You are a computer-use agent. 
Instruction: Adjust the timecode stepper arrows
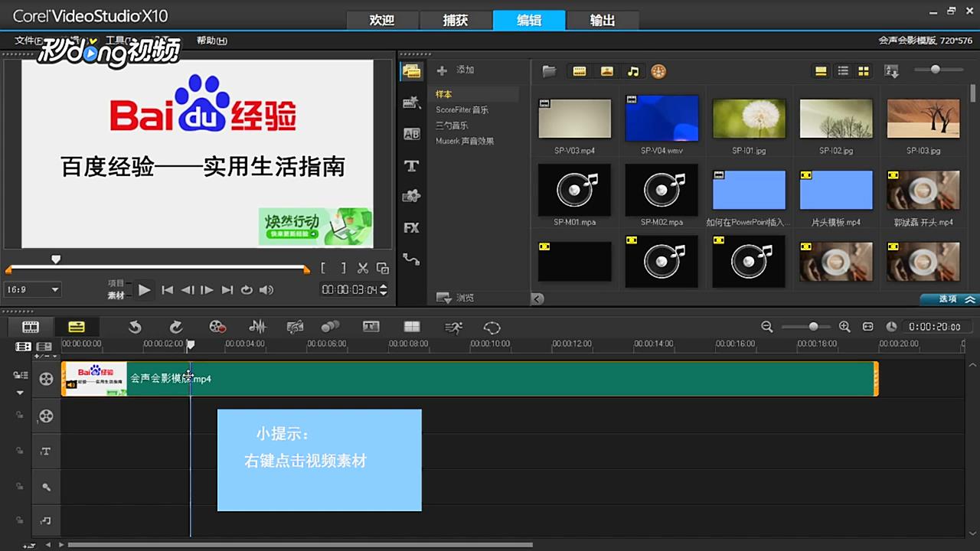click(x=384, y=290)
